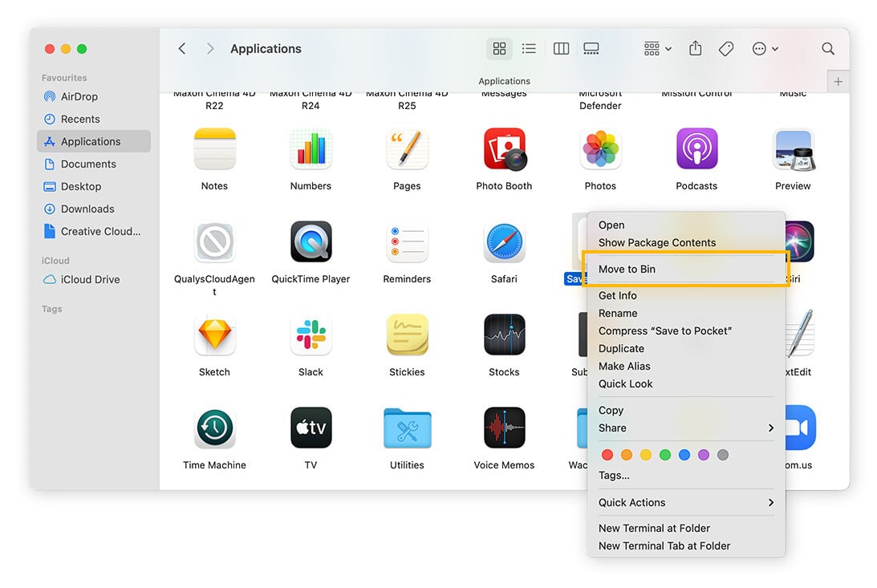Launch Slack
This screenshot has width=877, height=588.
(x=311, y=335)
